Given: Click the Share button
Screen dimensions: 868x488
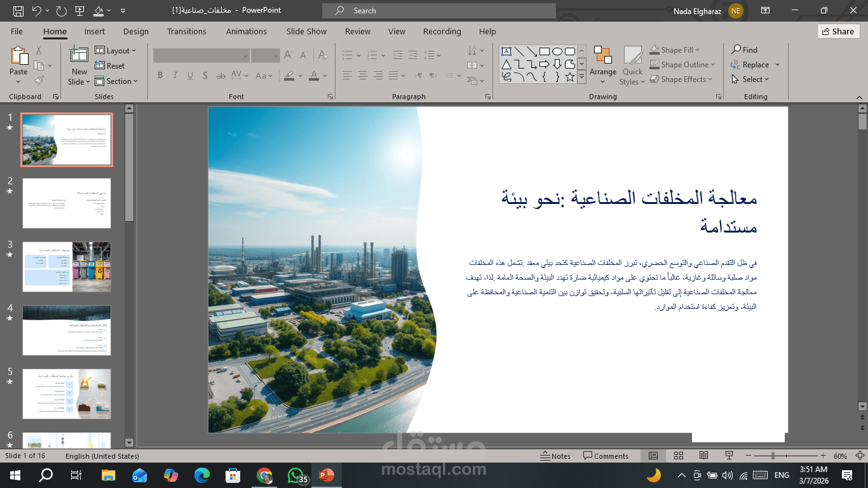Looking at the screenshot, I should [837, 31].
